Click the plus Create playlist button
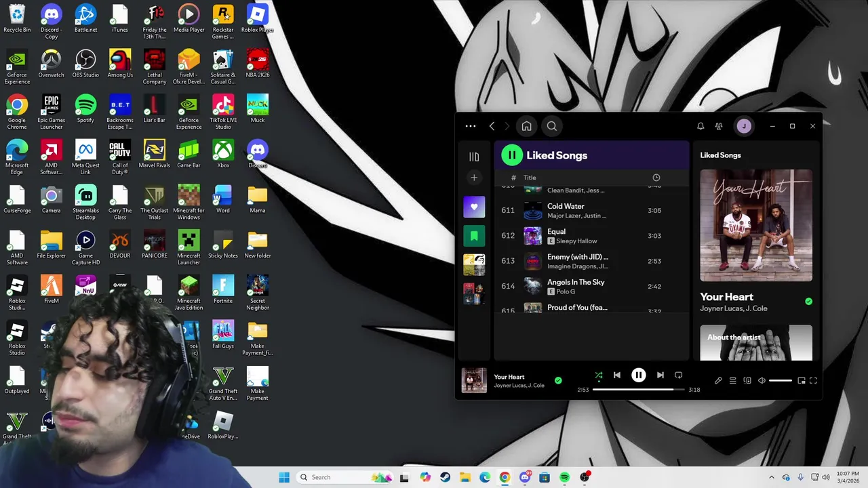This screenshot has height=488, width=868. tap(474, 178)
